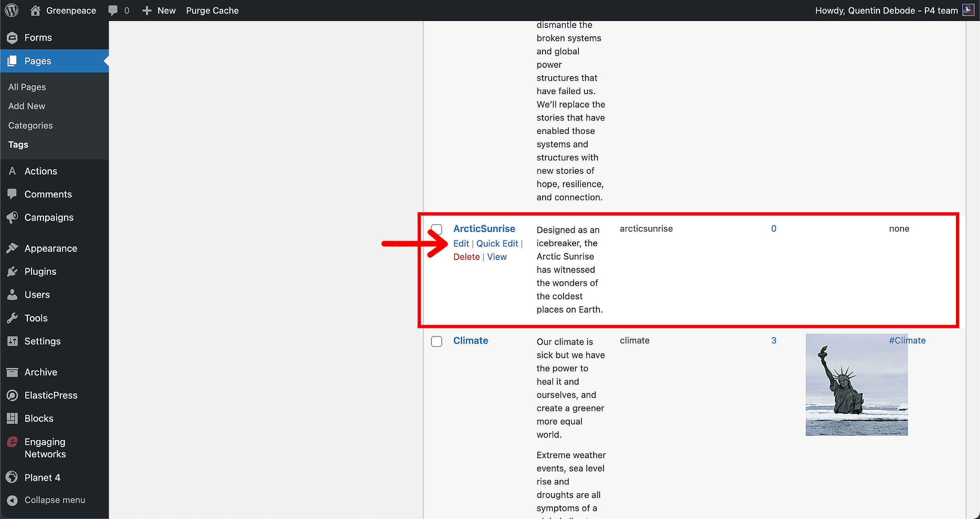Click the Settings sidebar icon
The image size is (980, 519).
(12, 341)
